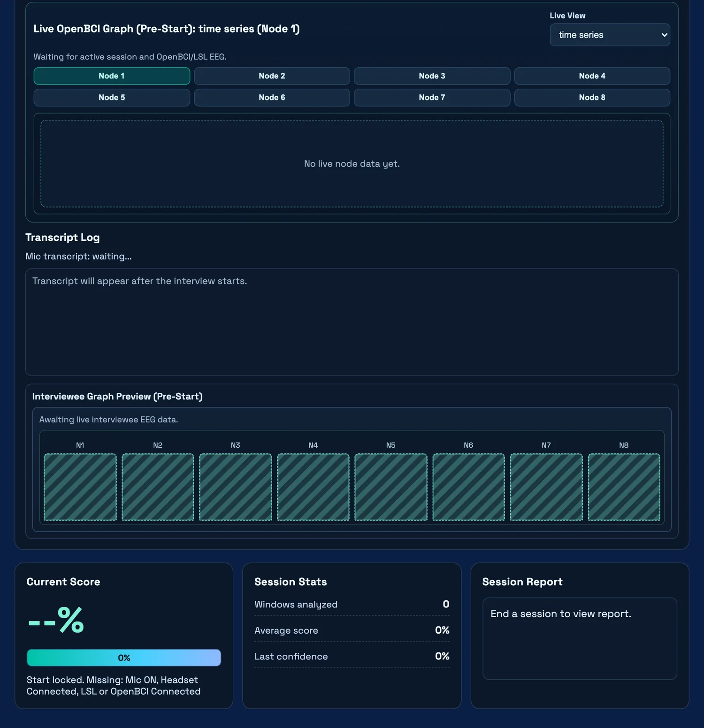Click 'Mic transcript: waiting...' status
This screenshot has height=728, width=704.
click(x=78, y=256)
